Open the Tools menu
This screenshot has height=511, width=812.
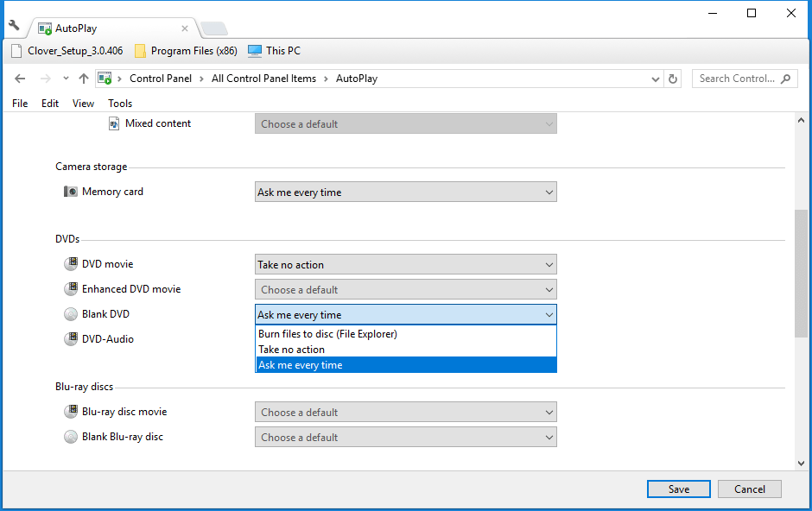(120, 104)
